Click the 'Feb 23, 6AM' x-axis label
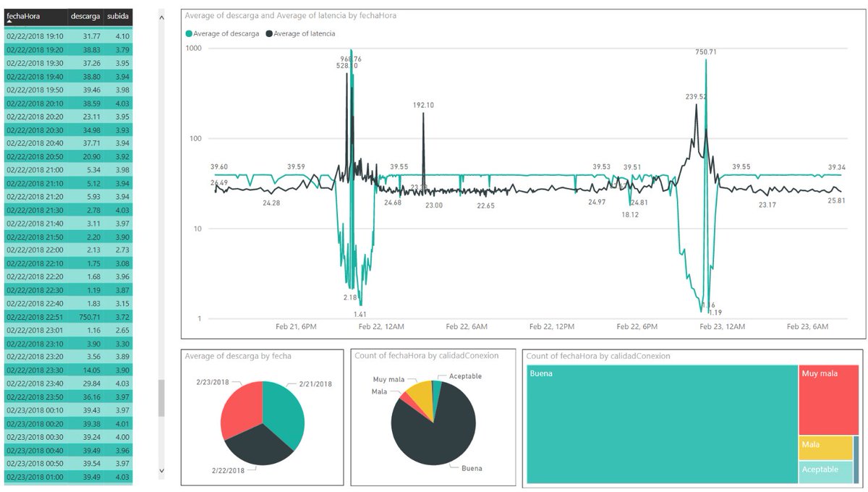This screenshot has height=492, width=868. pos(808,327)
